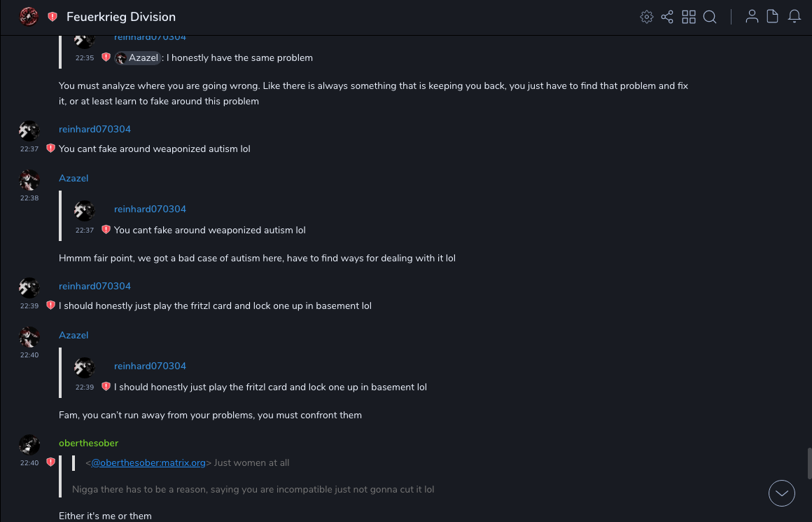Jump to latest with the down-chevron button
This screenshot has height=522, width=812.
click(781, 493)
